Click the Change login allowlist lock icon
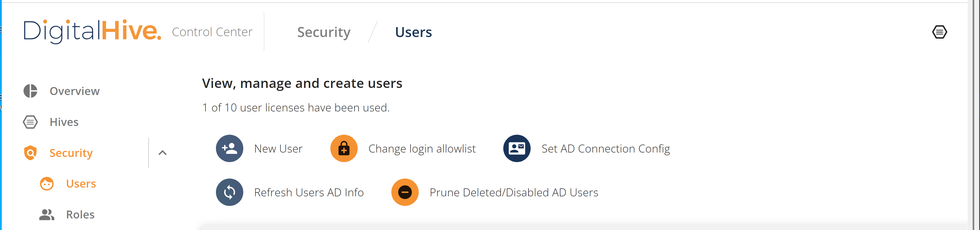This screenshot has width=980, height=230. click(343, 148)
